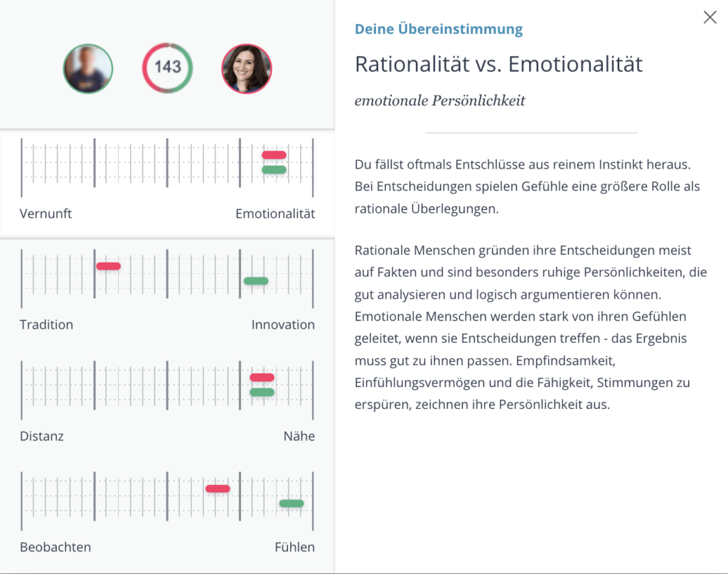Select red marker on Distanz–Nähe scale
This screenshot has width=728, height=574.
(x=262, y=377)
